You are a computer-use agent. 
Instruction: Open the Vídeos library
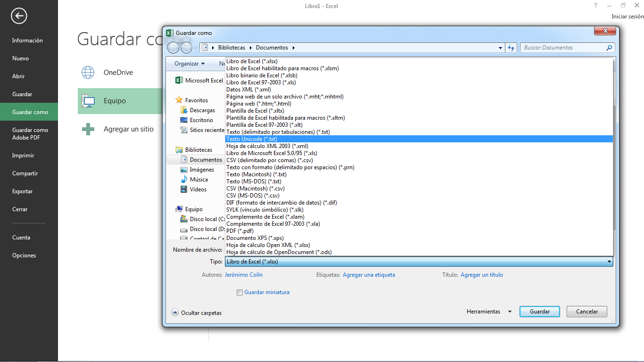click(x=194, y=189)
